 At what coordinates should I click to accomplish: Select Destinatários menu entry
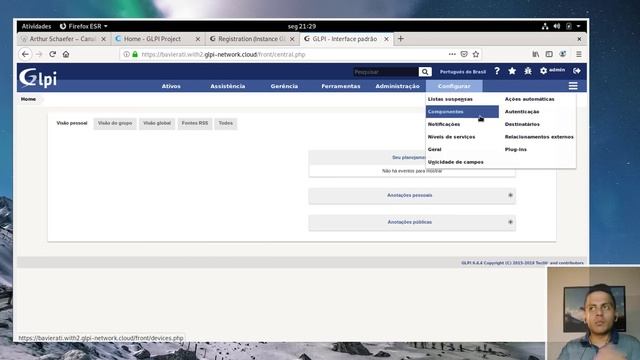pos(522,124)
